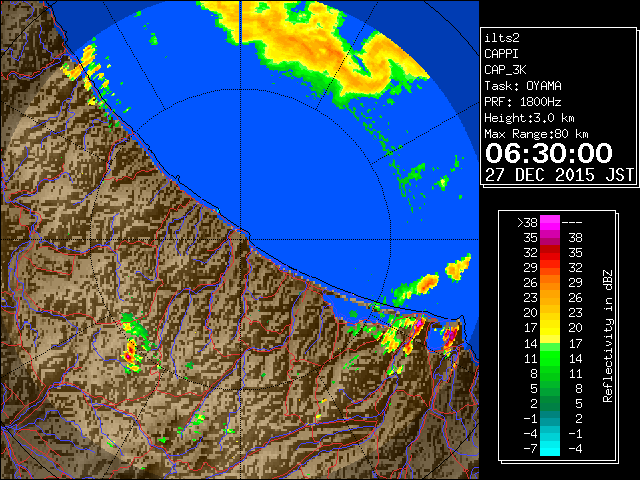Click the 'CAP_3K' text
This screenshot has width=640, height=480.
[505, 70]
